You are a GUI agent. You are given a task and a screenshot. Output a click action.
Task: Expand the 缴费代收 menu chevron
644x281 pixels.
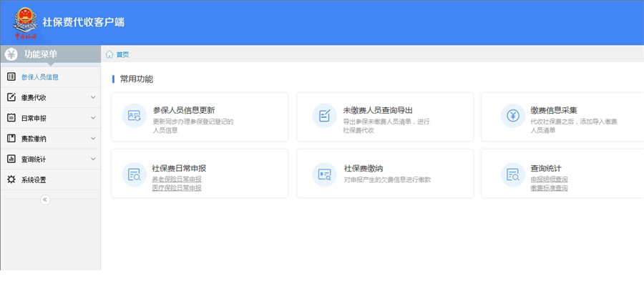tap(93, 97)
